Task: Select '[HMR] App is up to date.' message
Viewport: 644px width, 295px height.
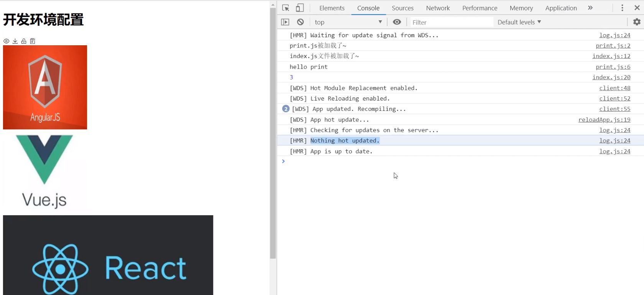Action: tap(331, 151)
